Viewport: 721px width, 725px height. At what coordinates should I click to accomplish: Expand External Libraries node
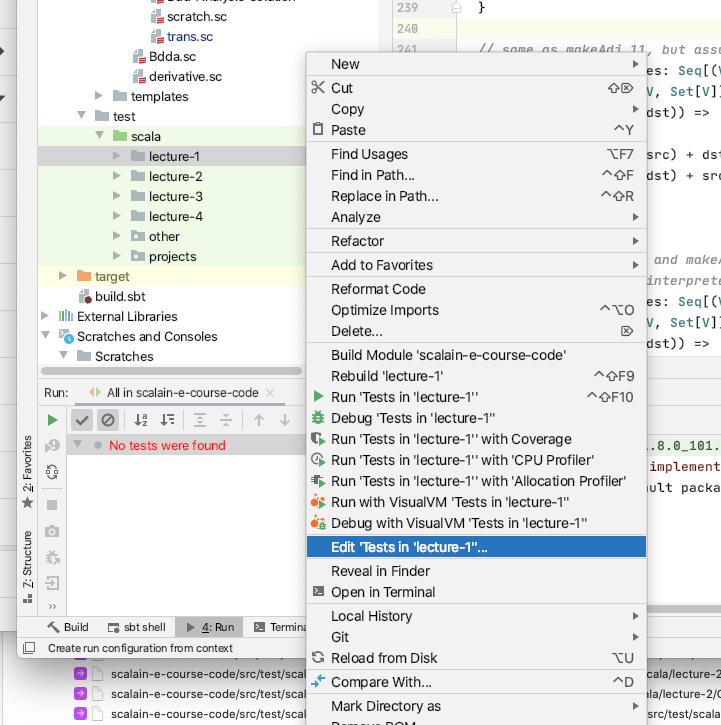tap(45, 316)
